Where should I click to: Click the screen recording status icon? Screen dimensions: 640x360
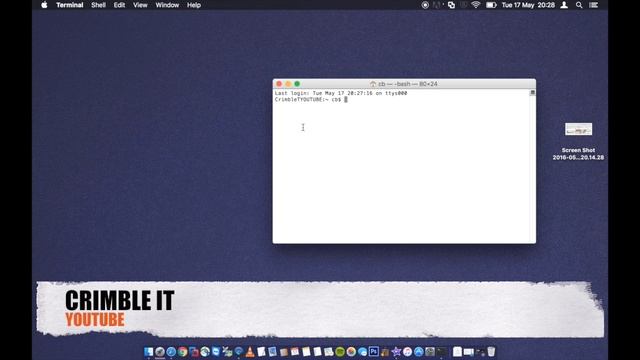pyautogui.click(x=425, y=5)
